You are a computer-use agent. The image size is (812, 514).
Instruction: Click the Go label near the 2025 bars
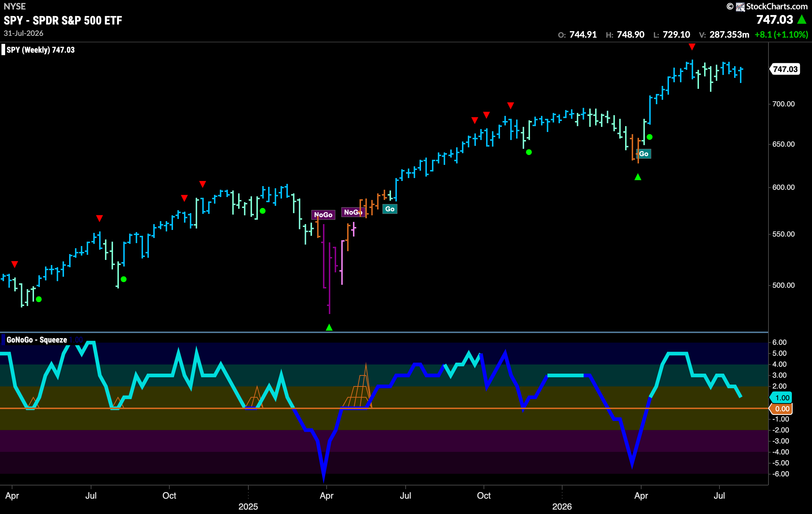390,209
